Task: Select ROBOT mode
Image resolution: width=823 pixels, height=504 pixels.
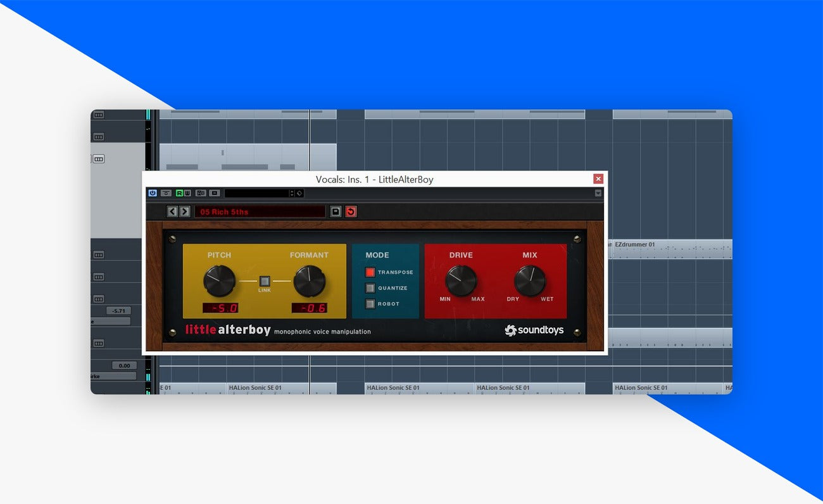Action: (x=370, y=304)
